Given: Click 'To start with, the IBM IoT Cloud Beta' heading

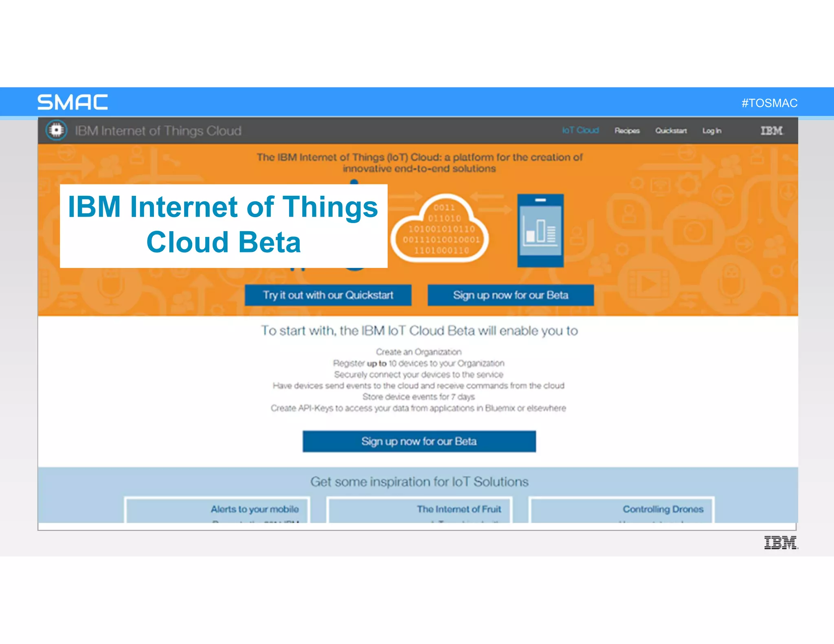Looking at the screenshot, I should (x=419, y=331).
